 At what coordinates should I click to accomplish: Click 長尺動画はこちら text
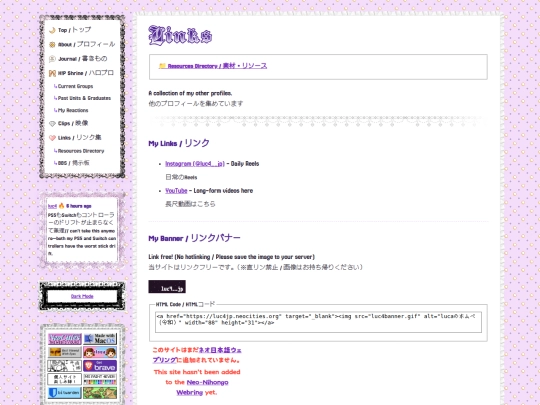click(190, 204)
